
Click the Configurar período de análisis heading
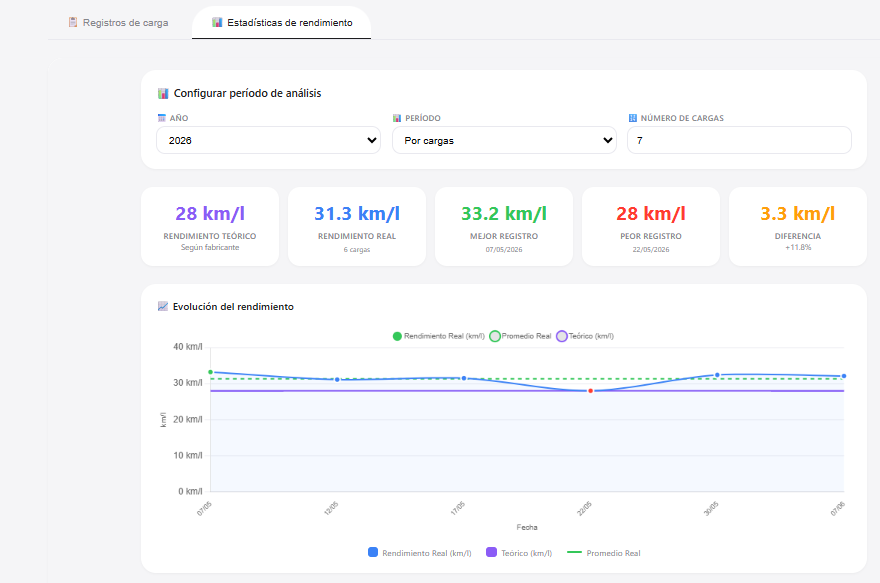[x=248, y=93]
